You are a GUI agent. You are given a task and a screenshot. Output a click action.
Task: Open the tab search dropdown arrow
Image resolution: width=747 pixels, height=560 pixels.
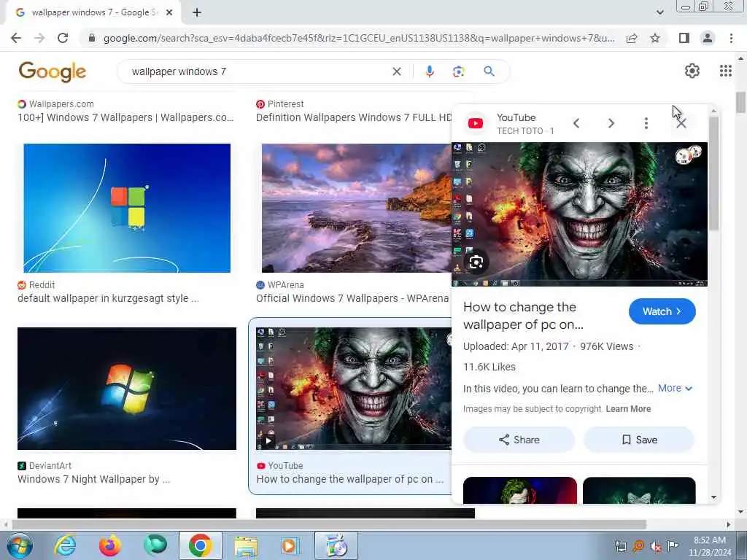pos(659,12)
